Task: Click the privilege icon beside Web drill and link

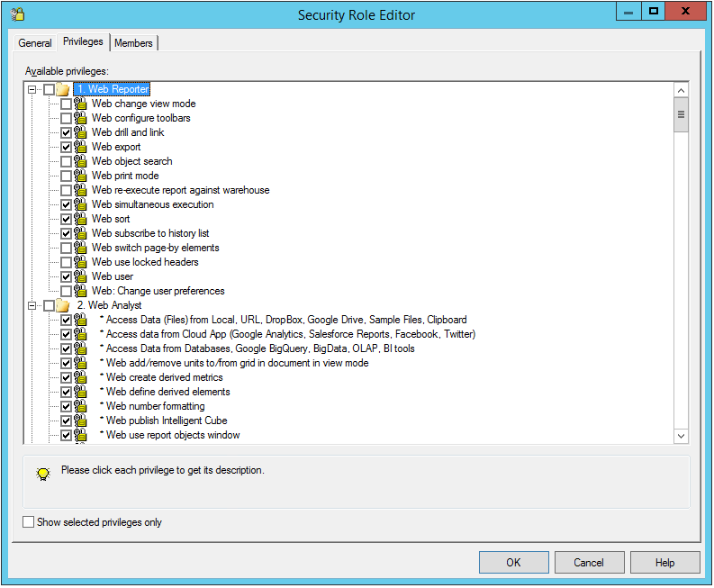Action: 80,132
